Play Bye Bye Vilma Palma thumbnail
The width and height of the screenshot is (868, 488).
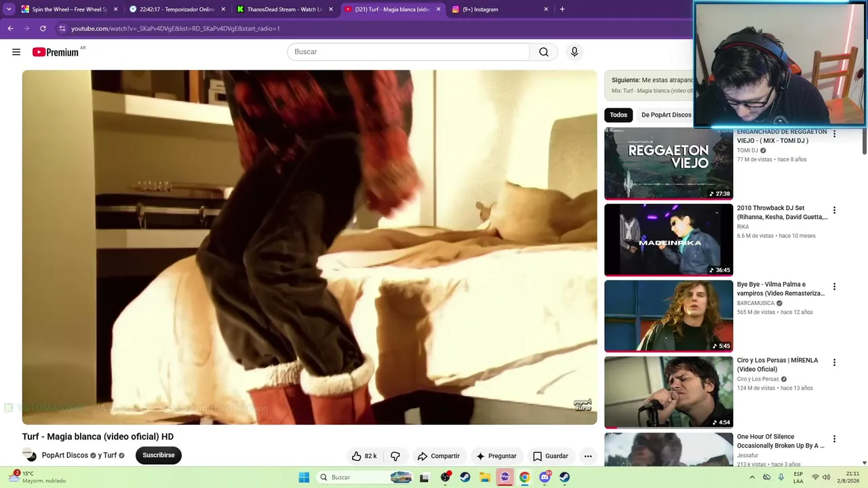pos(669,316)
